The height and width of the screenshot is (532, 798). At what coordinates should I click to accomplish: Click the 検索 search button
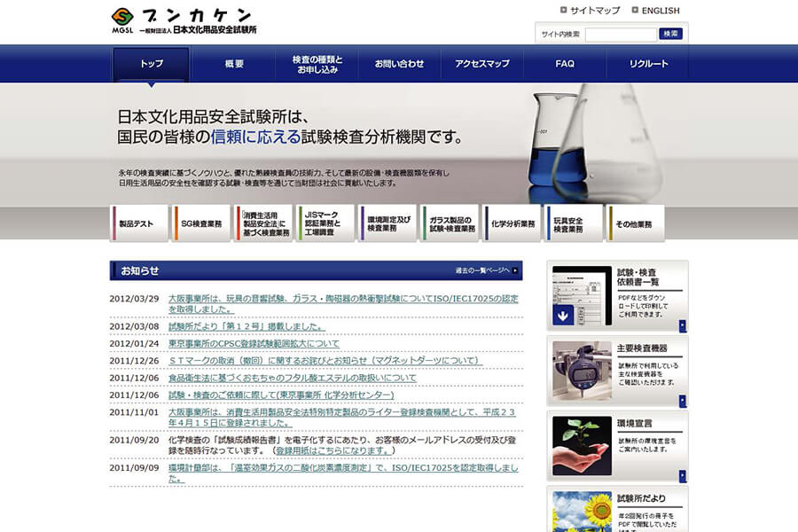[x=671, y=34]
